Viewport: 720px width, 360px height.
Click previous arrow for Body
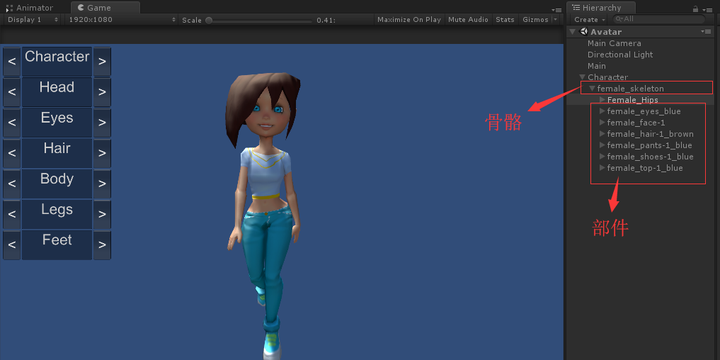point(12,183)
